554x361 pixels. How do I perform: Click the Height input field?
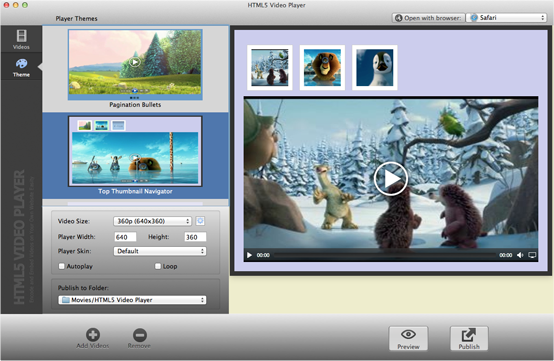pos(195,237)
